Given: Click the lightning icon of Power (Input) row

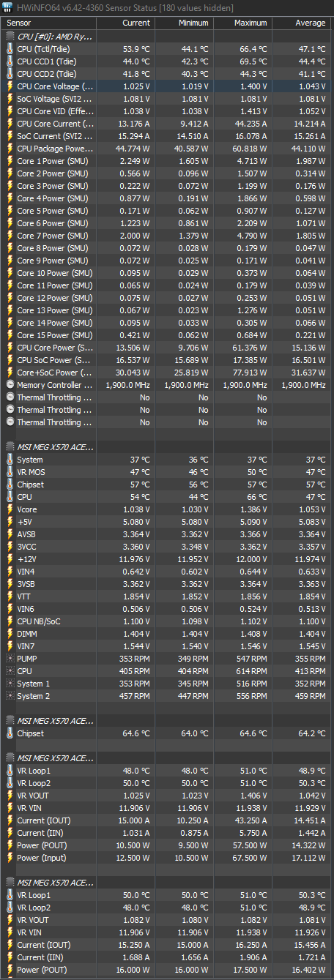Looking at the screenshot, I should pyautogui.click(x=10, y=858).
